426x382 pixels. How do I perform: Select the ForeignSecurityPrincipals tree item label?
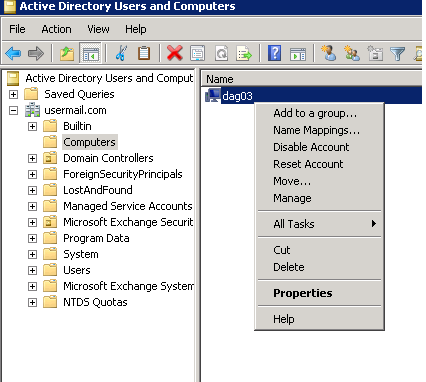pos(123,174)
